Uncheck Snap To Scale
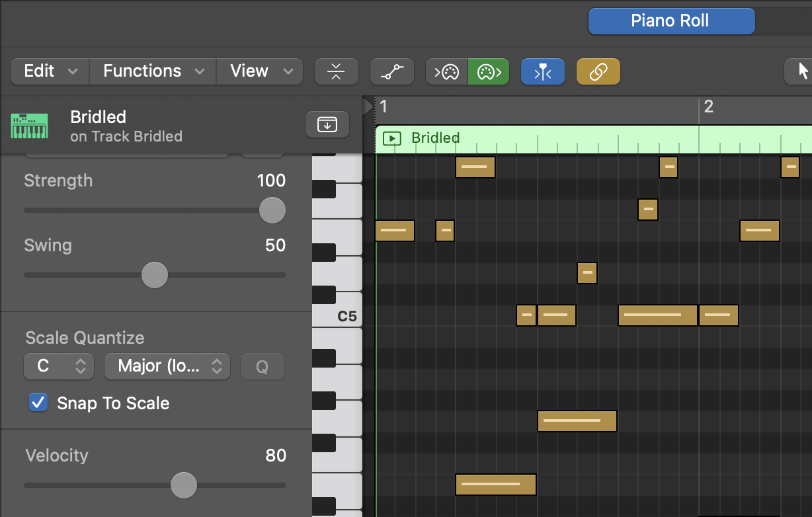This screenshot has width=812, height=517. coord(38,403)
